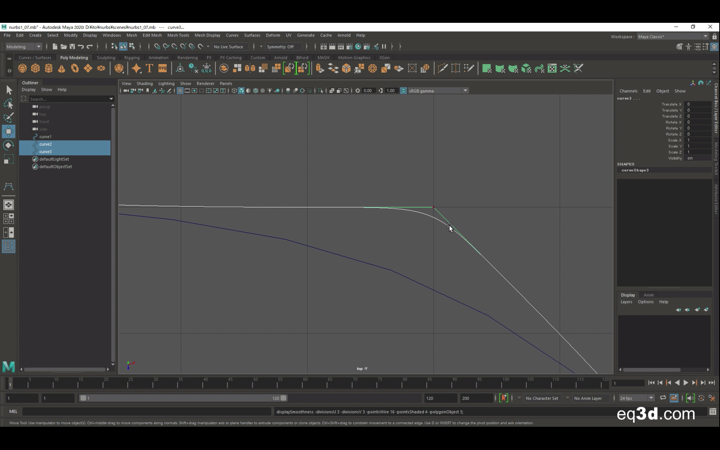This screenshot has height=450, width=720.
Task: Click the Maya logo icon bottom-left
Action: (9, 367)
